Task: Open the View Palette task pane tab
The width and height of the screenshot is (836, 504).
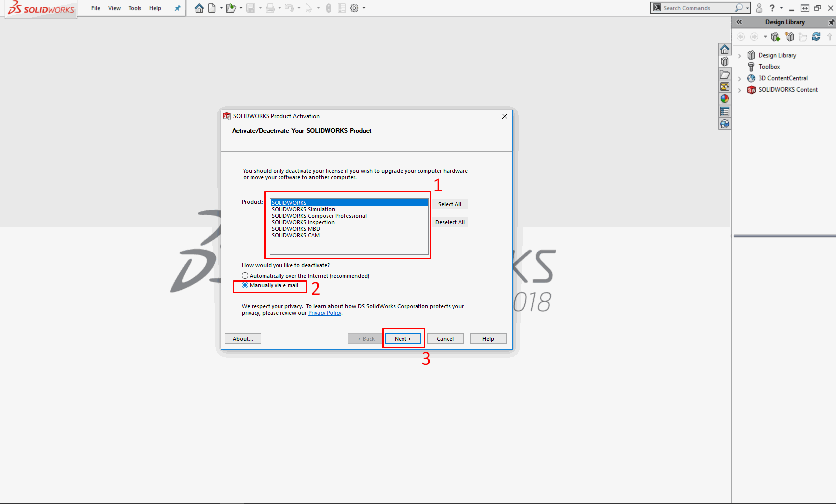Action: [x=725, y=87]
